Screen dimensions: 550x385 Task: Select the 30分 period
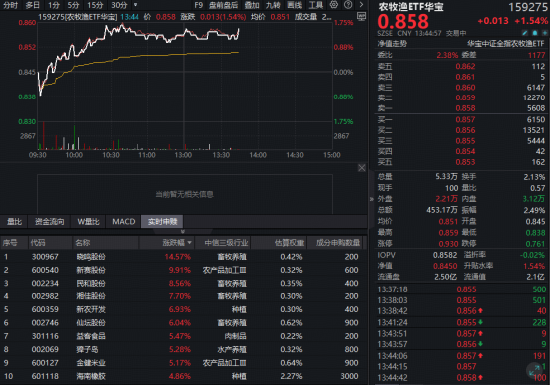(x=119, y=5)
